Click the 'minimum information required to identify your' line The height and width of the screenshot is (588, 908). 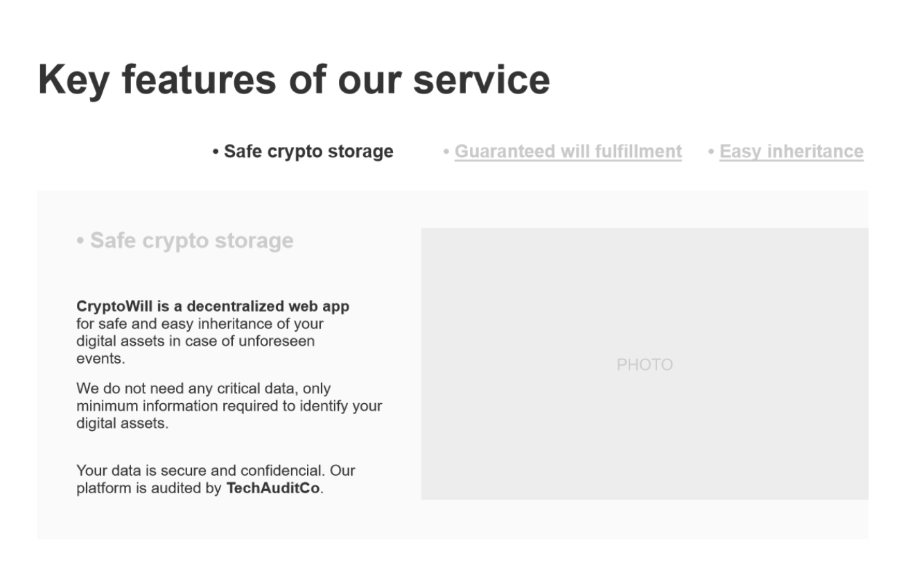[229, 406]
